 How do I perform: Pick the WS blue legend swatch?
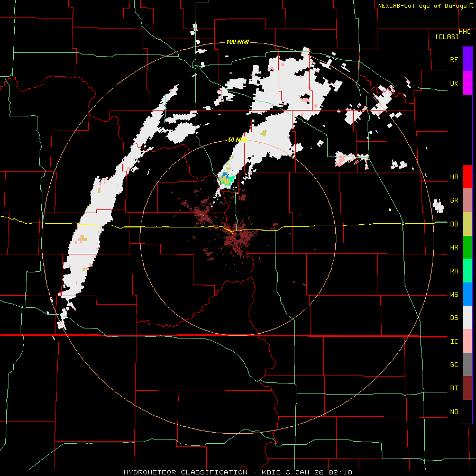click(x=467, y=294)
